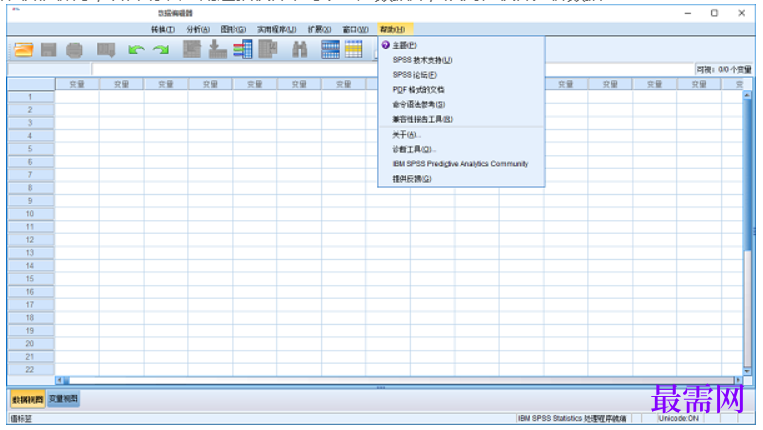
Task: Click vertical scrollbar down arrow
Action: [x=747, y=371]
